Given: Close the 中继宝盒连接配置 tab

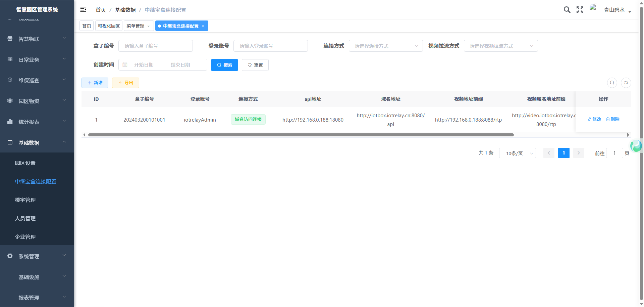Looking at the screenshot, I should [203, 26].
